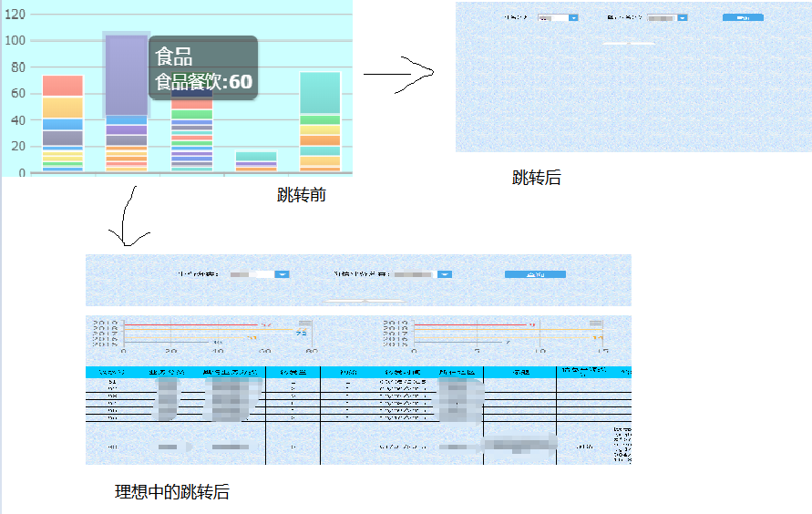
Task: Click first select field in upper-right panel
Action: pos(558,17)
